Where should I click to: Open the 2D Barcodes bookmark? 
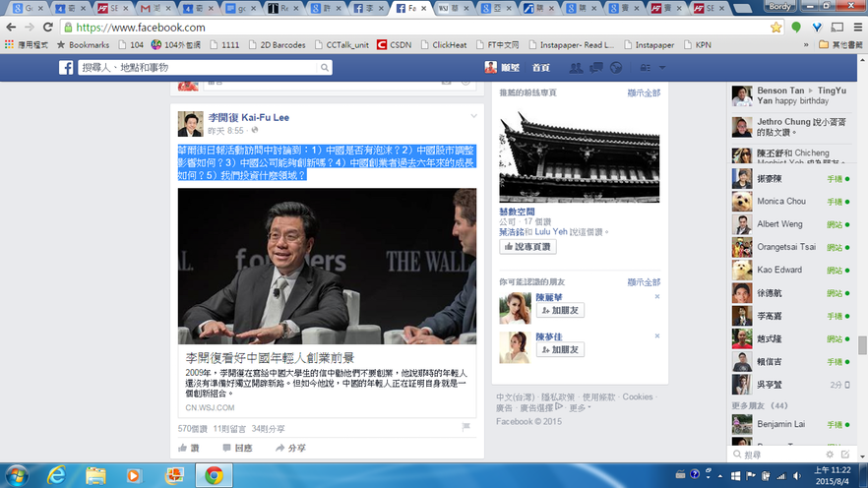pos(277,45)
